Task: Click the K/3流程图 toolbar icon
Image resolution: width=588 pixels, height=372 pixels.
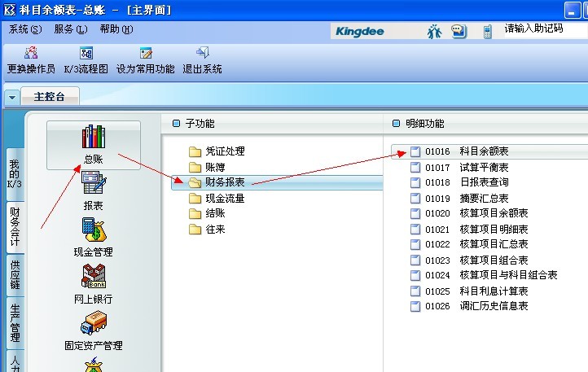Action: tap(86, 53)
